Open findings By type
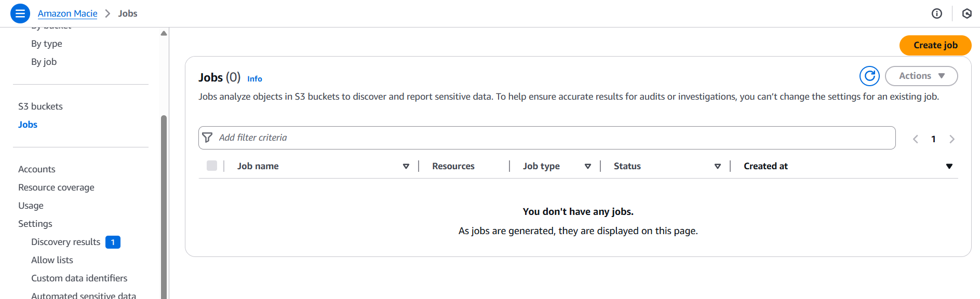The image size is (980, 299). tap(47, 44)
